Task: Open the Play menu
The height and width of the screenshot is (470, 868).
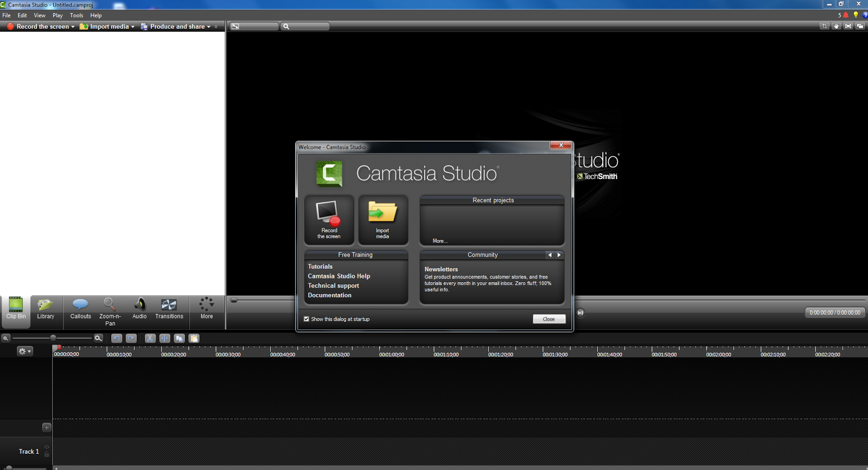Action: click(x=58, y=15)
